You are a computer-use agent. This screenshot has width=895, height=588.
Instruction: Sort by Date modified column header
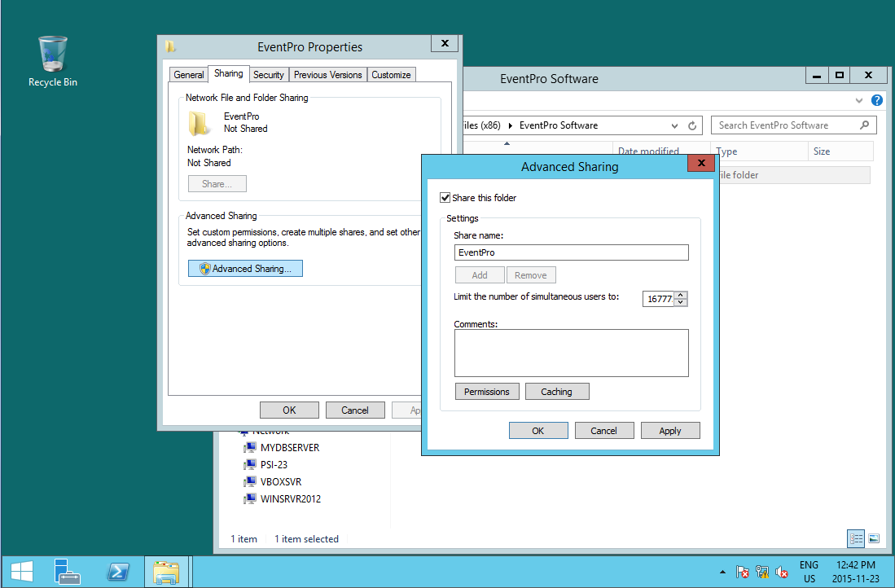coord(661,150)
